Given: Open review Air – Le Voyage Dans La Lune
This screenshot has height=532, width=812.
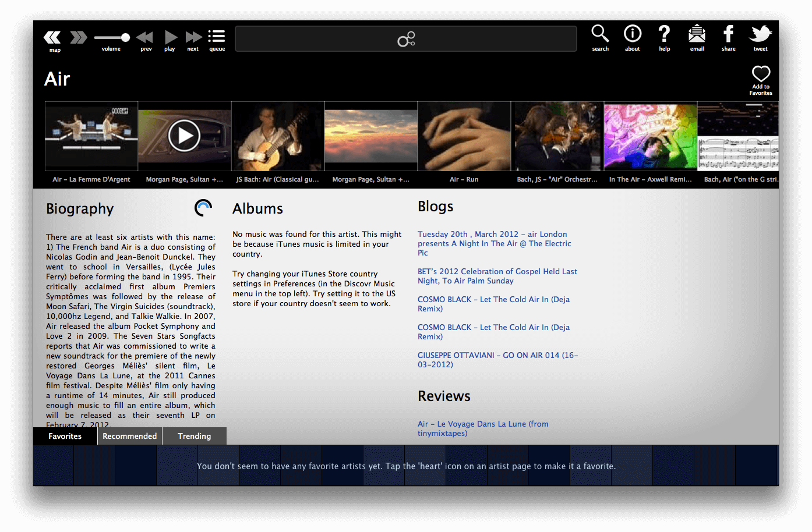Looking at the screenshot, I should tap(483, 428).
